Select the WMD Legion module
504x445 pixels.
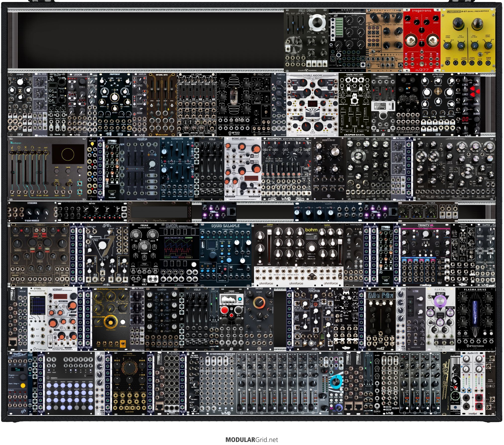(x=77, y=105)
